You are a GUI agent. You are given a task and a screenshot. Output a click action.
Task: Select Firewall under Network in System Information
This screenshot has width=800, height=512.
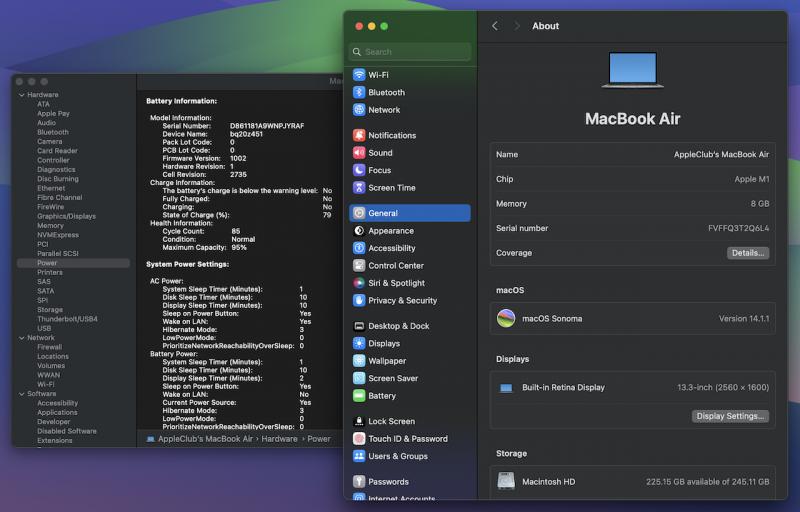click(x=49, y=347)
